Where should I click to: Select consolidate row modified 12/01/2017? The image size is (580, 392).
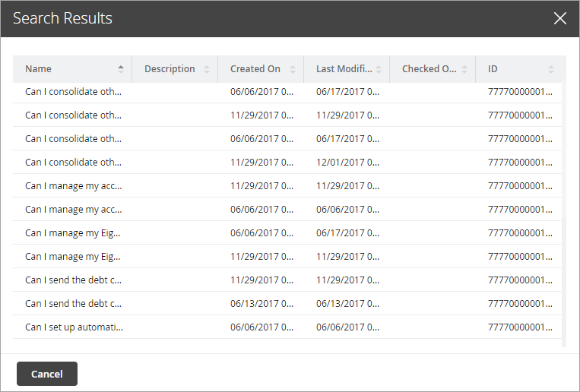click(x=74, y=163)
